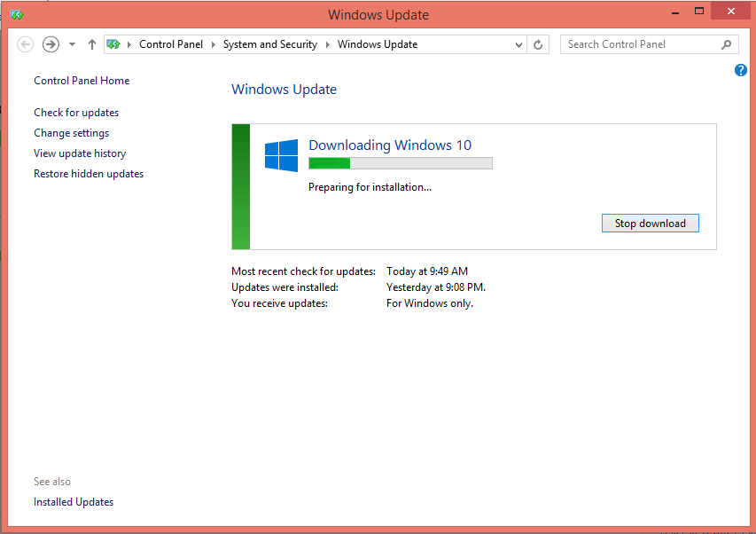Image resolution: width=756 pixels, height=534 pixels.
Task: Expand the chevron before Control Panel breadcrumb
Action: tap(129, 44)
